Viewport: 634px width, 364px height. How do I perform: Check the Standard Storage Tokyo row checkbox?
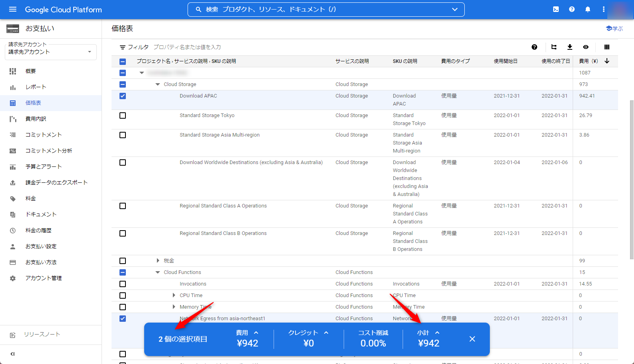tap(123, 115)
